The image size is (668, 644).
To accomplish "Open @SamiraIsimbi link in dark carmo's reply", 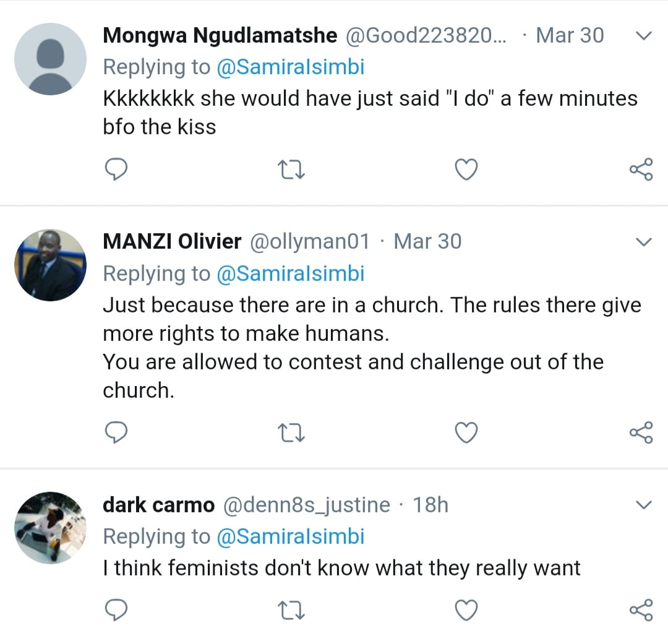I will 290,536.
